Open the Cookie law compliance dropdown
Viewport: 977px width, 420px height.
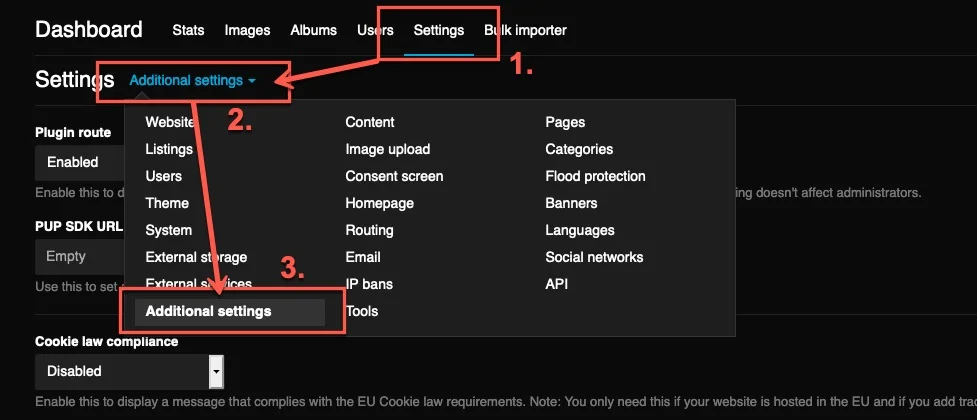129,371
